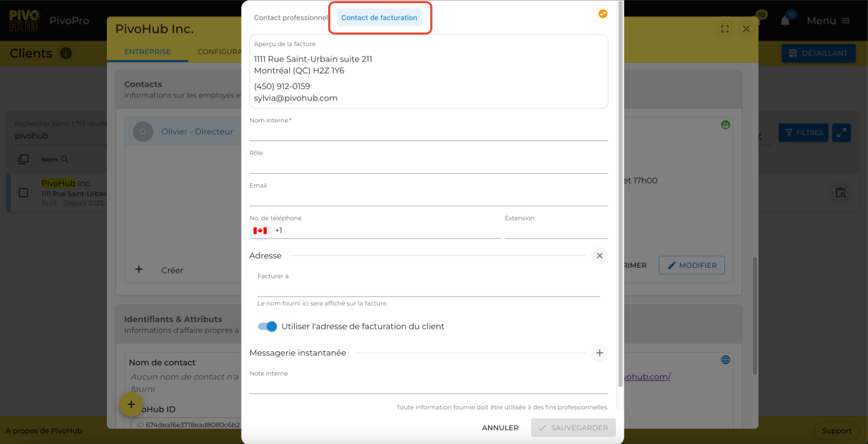The height and width of the screenshot is (444, 868).
Task: Click the blue globe icon near website link
Action: pyautogui.click(x=725, y=360)
